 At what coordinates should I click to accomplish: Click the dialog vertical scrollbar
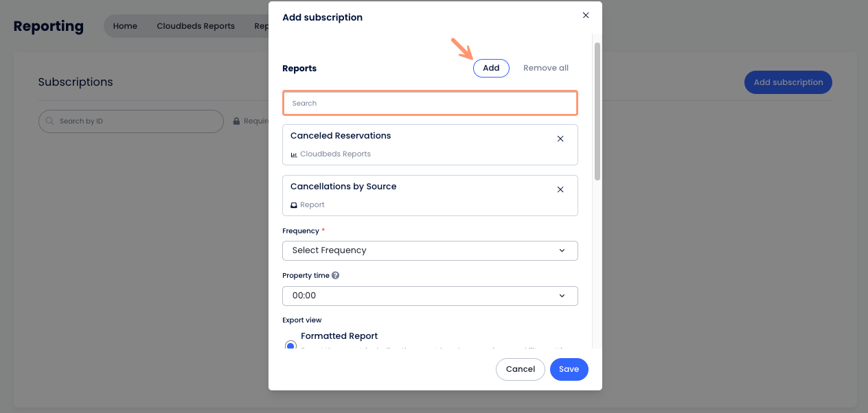[597, 111]
